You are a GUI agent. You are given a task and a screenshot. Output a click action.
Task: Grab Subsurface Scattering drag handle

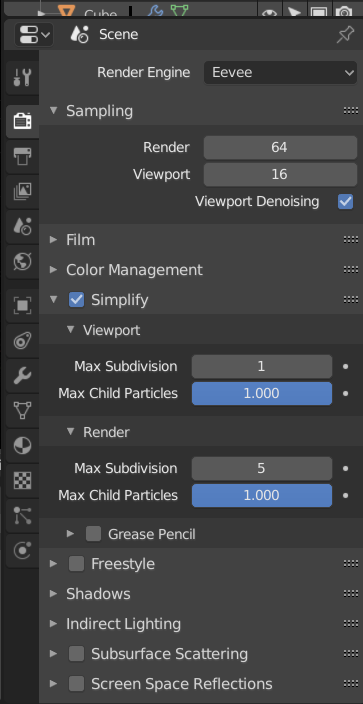point(351,654)
